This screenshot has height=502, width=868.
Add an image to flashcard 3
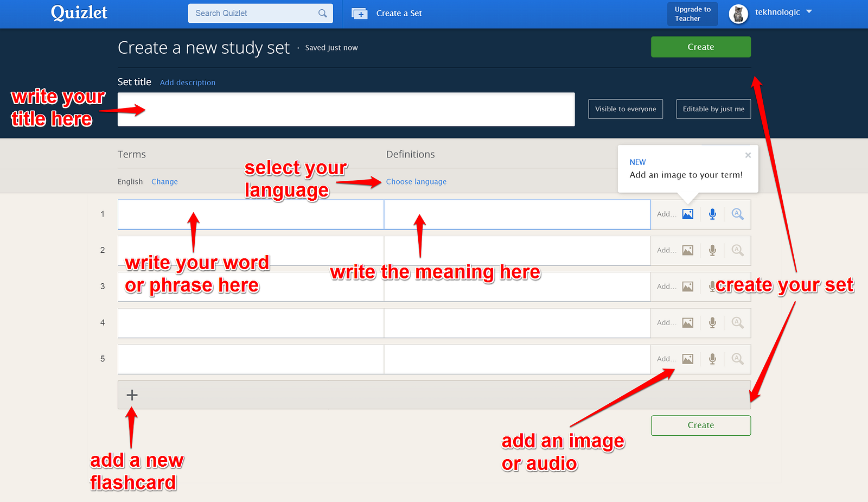[x=687, y=287]
